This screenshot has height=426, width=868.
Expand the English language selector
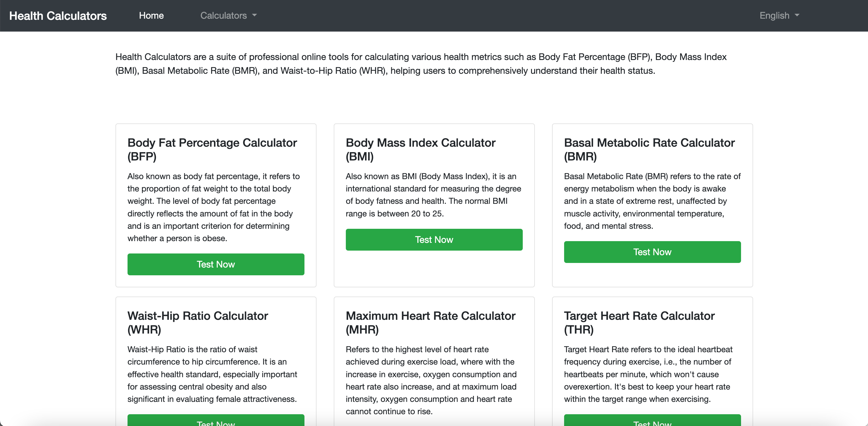click(779, 16)
